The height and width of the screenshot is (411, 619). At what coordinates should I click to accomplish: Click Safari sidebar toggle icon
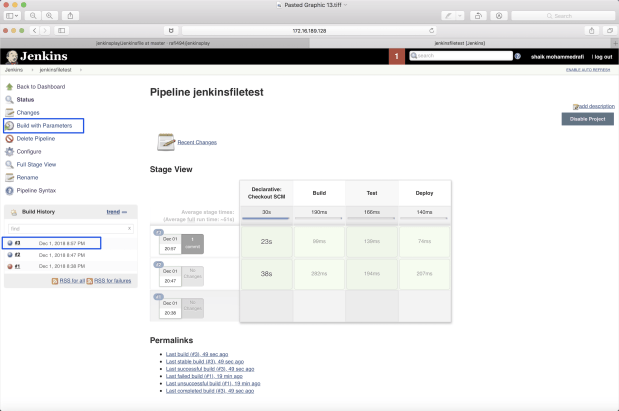click(62, 30)
